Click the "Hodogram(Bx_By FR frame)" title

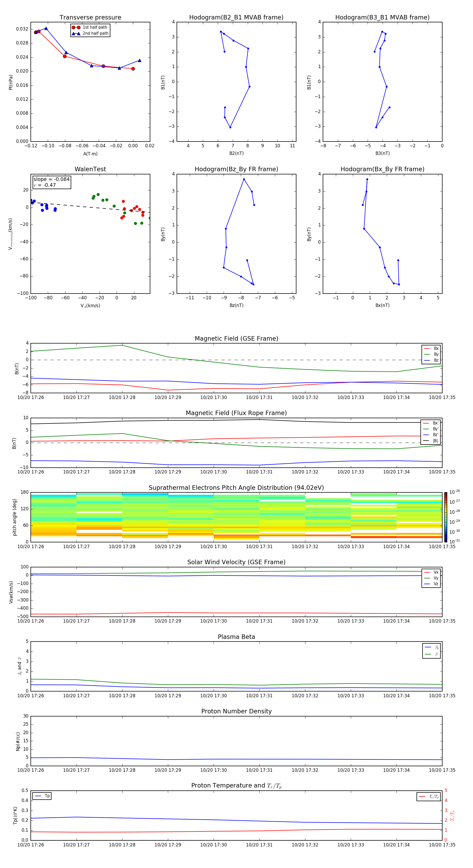click(x=382, y=169)
